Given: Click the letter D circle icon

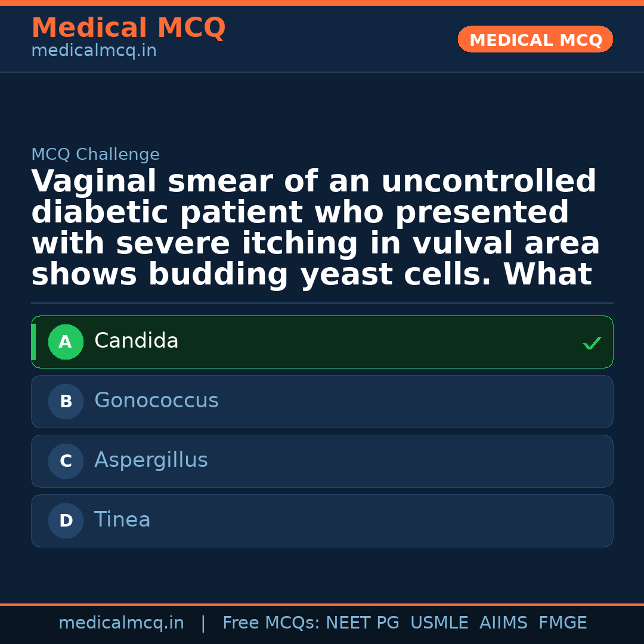Looking at the screenshot, I should [x=66, y=521].
